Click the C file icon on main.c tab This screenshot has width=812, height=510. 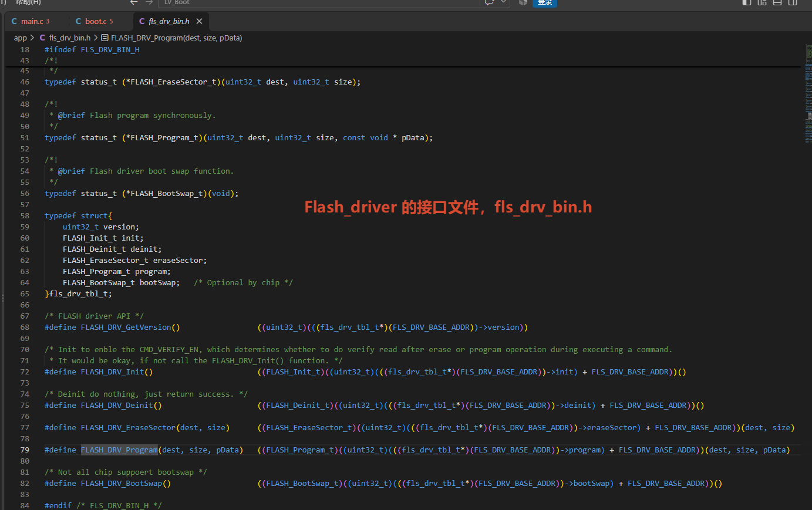pyautogui.click(x=14, y=21)
